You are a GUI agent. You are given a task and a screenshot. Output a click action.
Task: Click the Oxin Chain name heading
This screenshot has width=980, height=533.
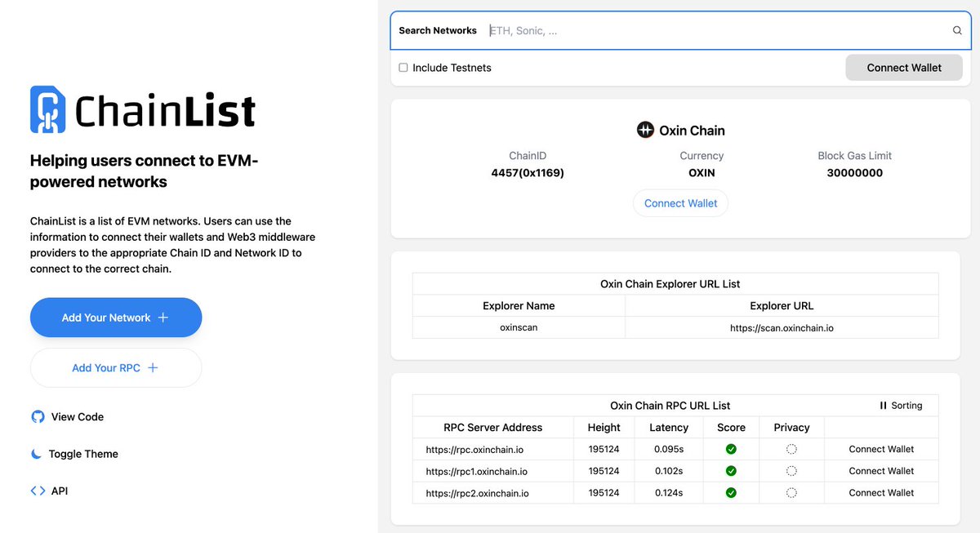(x=692, y=131)
